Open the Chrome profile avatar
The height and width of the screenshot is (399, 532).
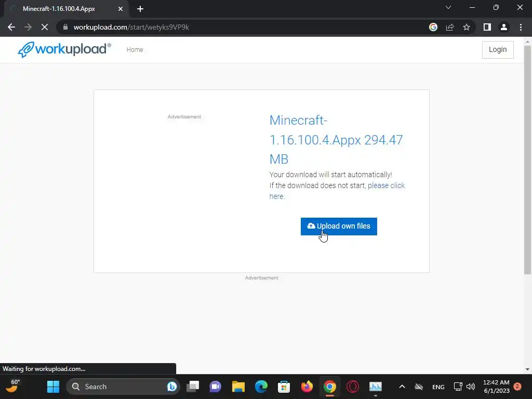coord(504,27)
